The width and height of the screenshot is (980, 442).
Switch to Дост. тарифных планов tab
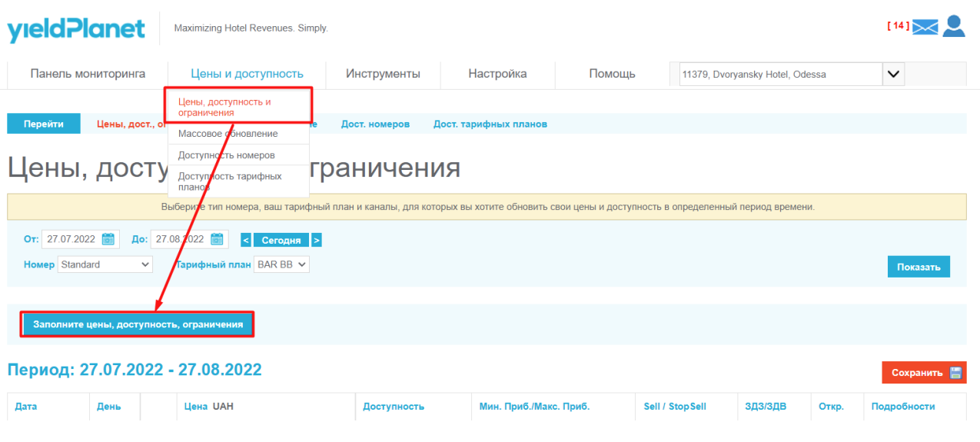[x=490, y=124]
